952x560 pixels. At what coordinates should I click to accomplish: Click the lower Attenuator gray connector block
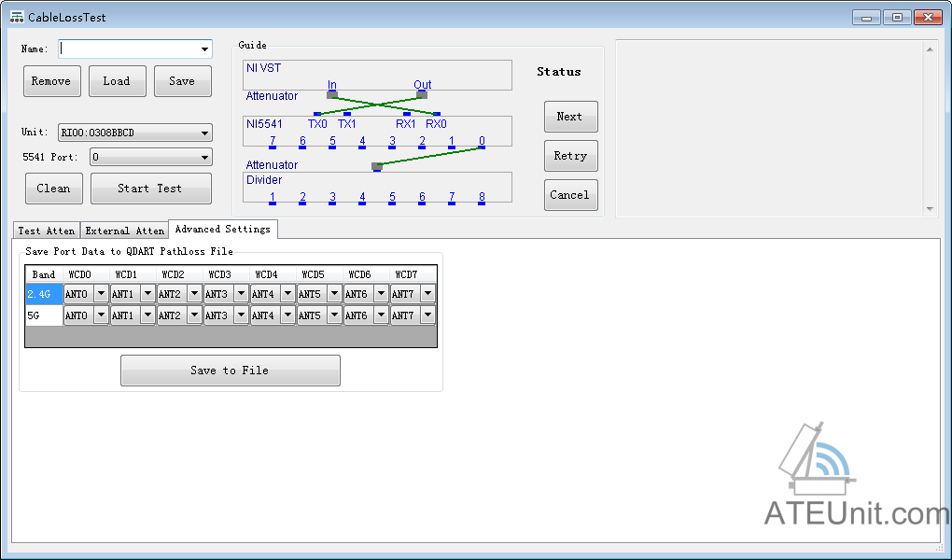pyautogui.click(x=377, y=166)
